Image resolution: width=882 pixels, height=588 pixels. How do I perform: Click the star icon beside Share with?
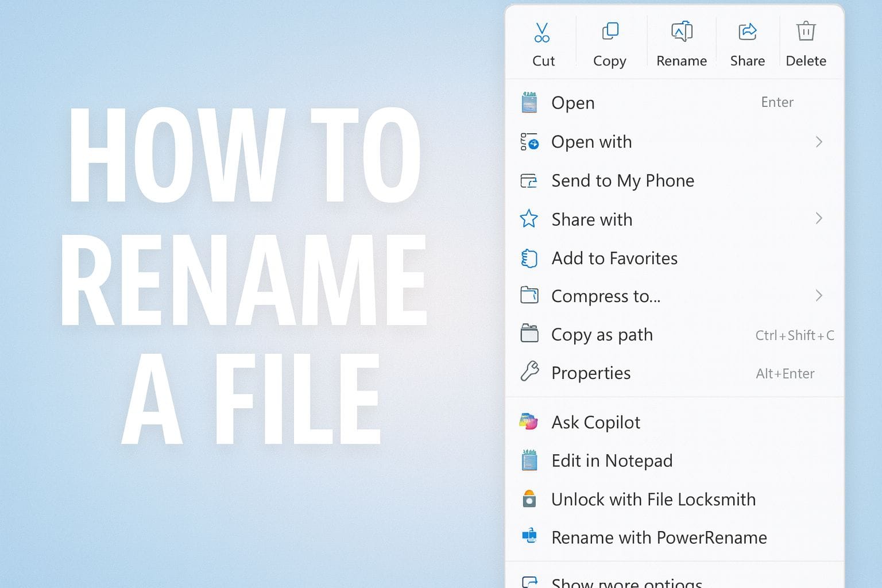coord(529,219)
